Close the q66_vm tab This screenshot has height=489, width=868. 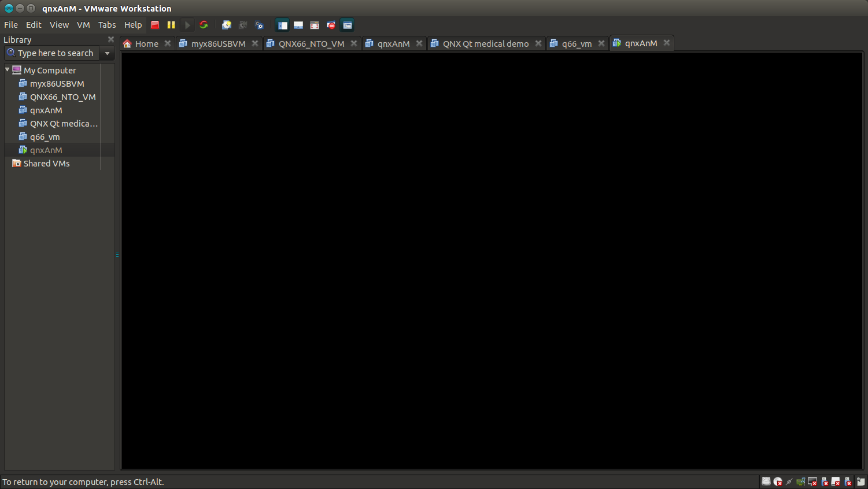(601, 43)
